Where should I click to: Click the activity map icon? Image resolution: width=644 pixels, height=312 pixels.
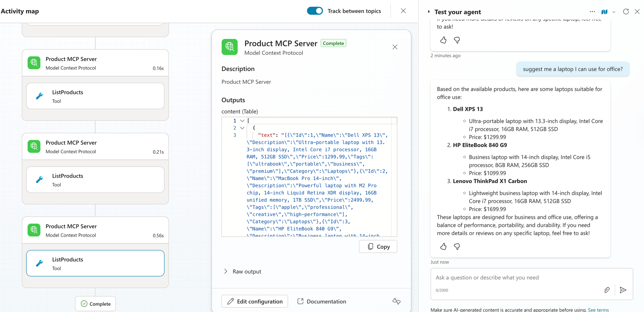tap(604, 12)
